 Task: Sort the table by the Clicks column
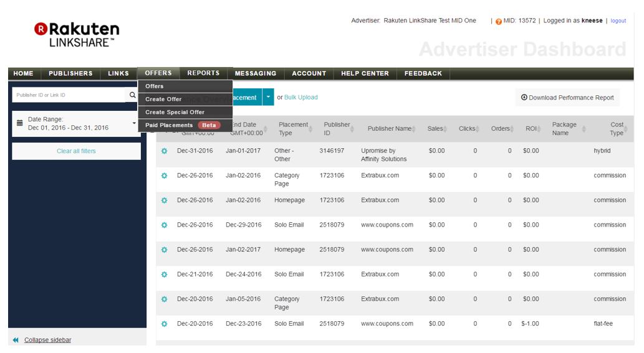click(468, 129)
